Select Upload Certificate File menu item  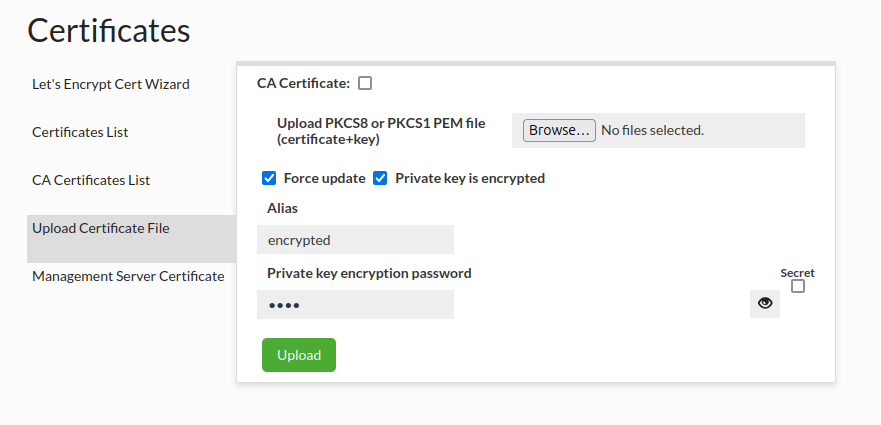[101, 228]
